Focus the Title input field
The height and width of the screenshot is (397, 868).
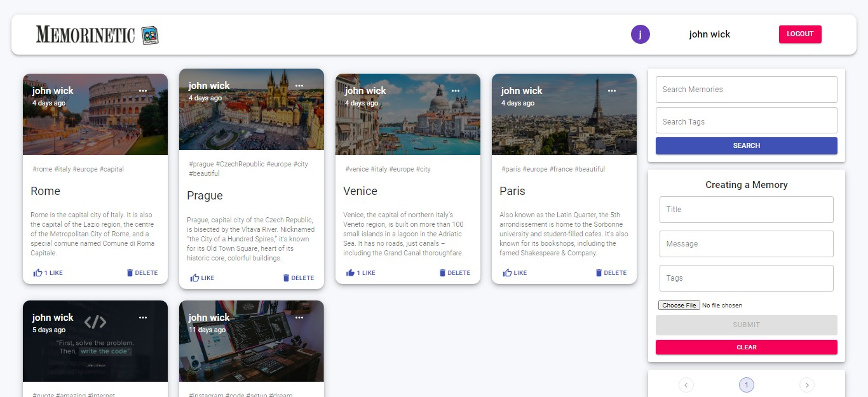[x=747, y=210]
